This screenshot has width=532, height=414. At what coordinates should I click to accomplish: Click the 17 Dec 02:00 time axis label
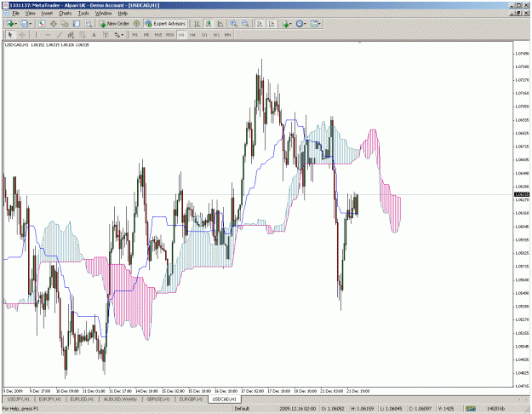click(x=253, y=391)
